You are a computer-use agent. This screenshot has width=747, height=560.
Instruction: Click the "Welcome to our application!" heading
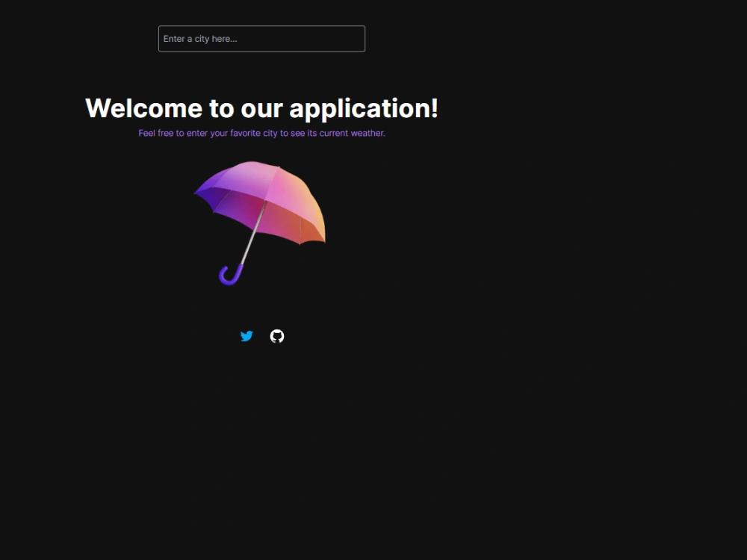coord(261,108)
